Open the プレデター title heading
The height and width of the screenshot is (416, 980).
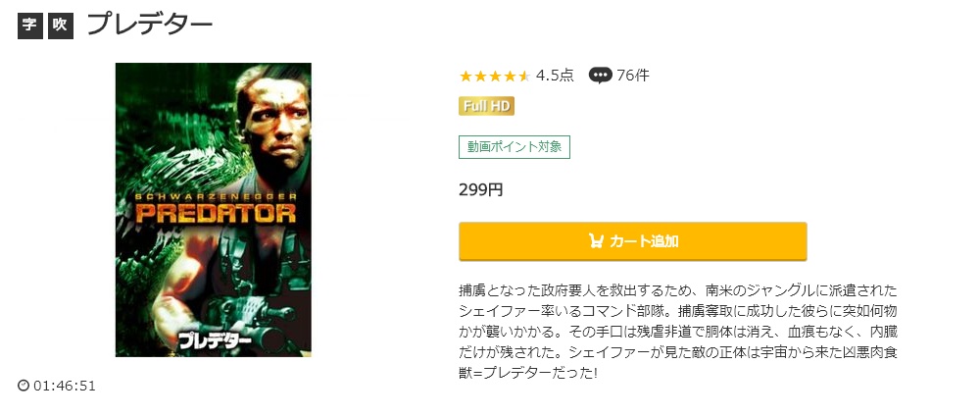point(150,26)
